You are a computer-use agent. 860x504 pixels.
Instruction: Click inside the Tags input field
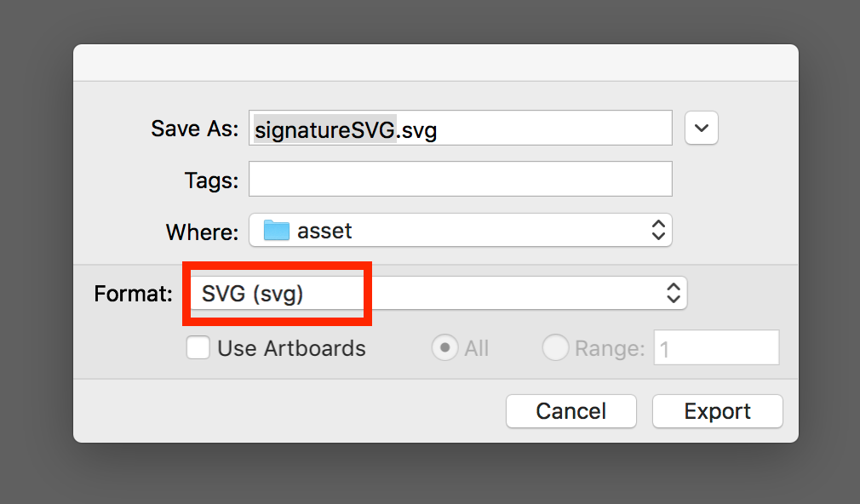(x=460, y=179)
